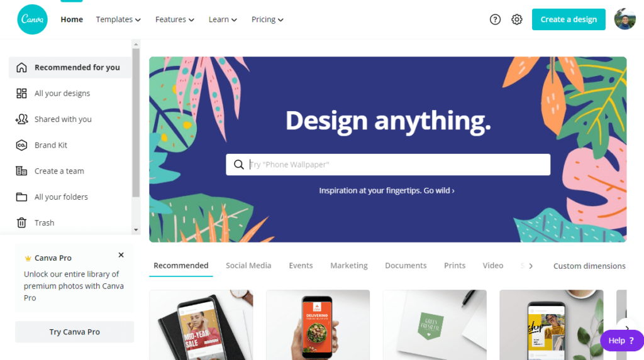Open settings gear icon
644x360 pixels.
click(517, 19)
